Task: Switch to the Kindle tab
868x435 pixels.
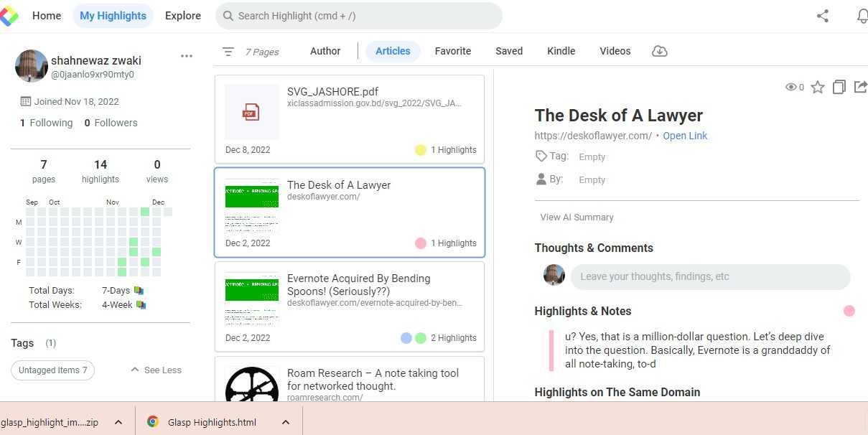Action: click(x=561, y=51)
